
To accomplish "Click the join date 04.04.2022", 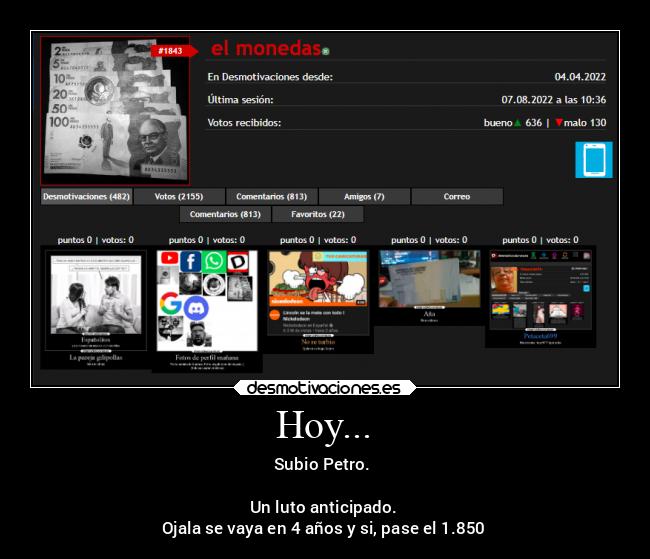I will (x=580, y=77).
